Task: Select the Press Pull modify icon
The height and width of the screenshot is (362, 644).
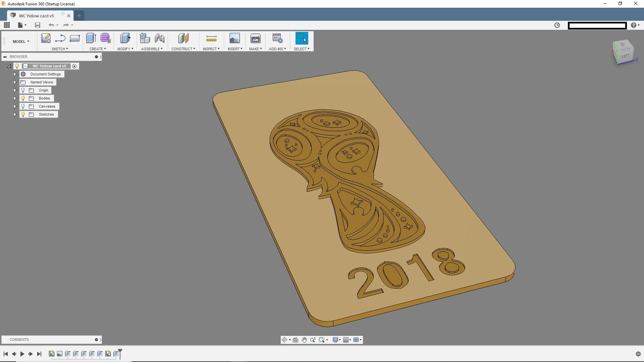Action: click(125, 38)
